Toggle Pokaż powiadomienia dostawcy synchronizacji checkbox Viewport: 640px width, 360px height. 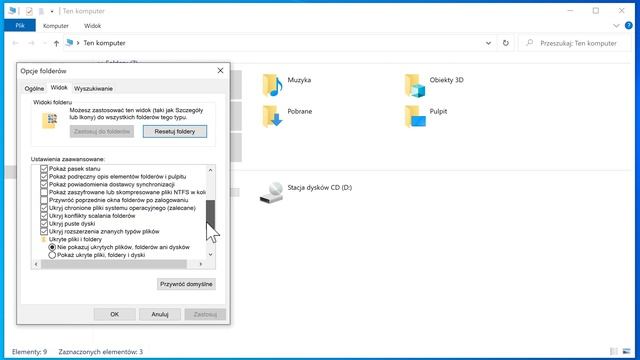point(44,184)
